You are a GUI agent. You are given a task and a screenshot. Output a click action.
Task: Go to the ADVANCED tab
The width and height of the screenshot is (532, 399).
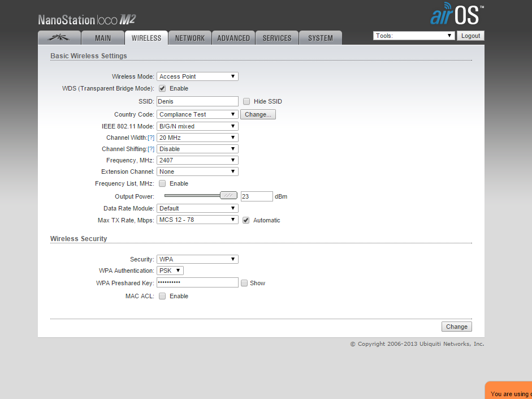tap(233, 38)
